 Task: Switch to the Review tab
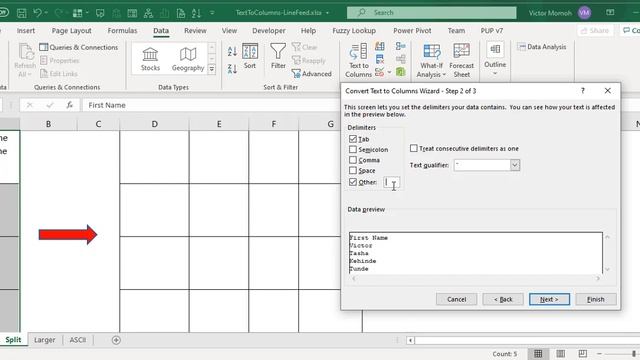coord(195,31)
